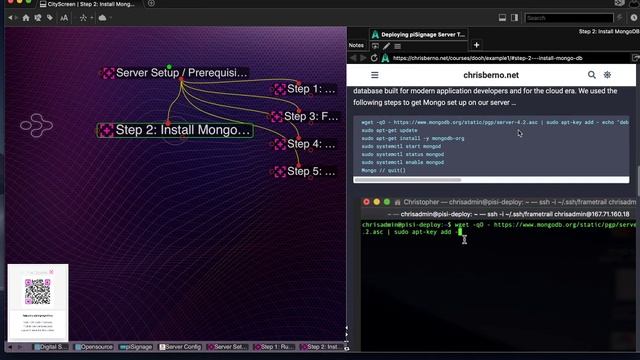The image size is (640, 360).
Task: Reload the embedded web page
Action: (x=374, y=58)
